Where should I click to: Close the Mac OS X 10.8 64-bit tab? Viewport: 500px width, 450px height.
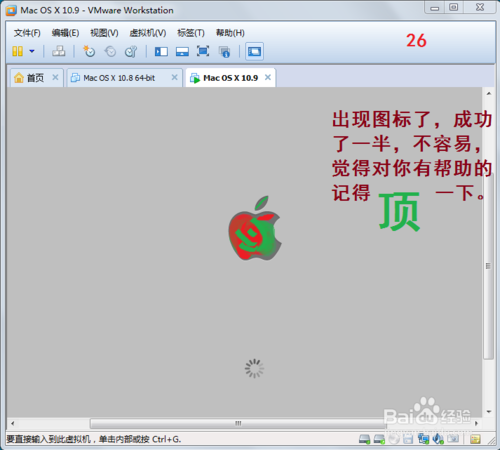pos(174,77)
